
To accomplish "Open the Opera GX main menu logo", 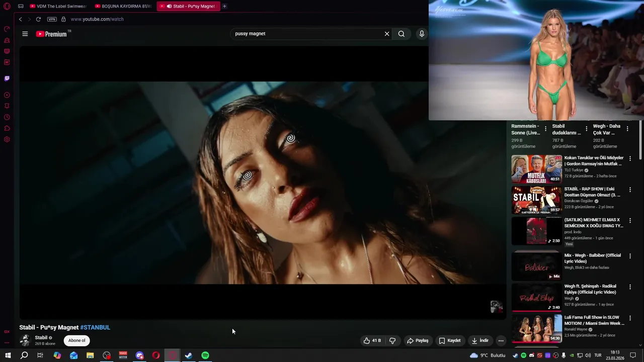I will [x=7, y=6].
